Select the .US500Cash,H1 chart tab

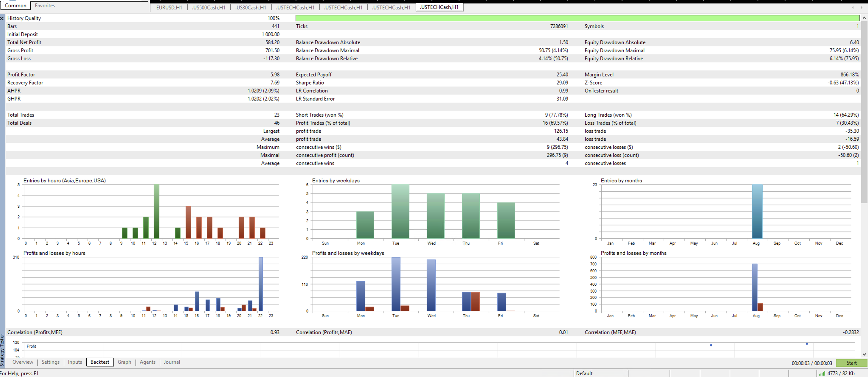(208, 7)
